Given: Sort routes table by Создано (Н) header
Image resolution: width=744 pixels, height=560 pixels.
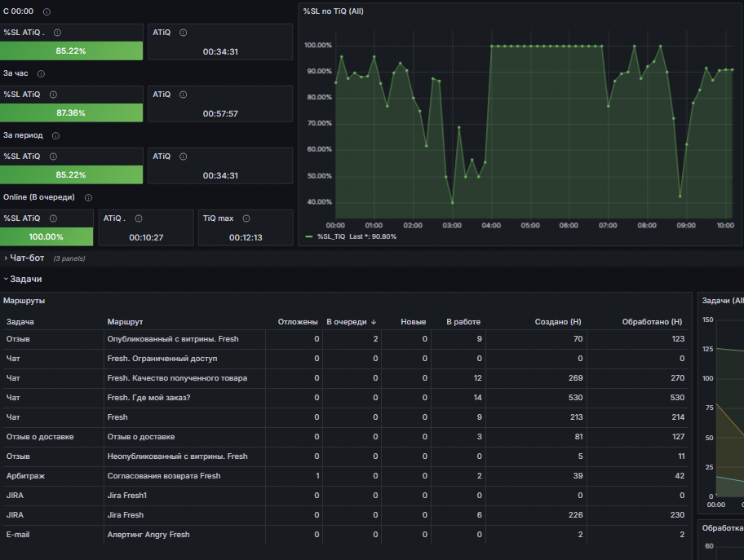Looking at the screenshot, I should [557, 322].
